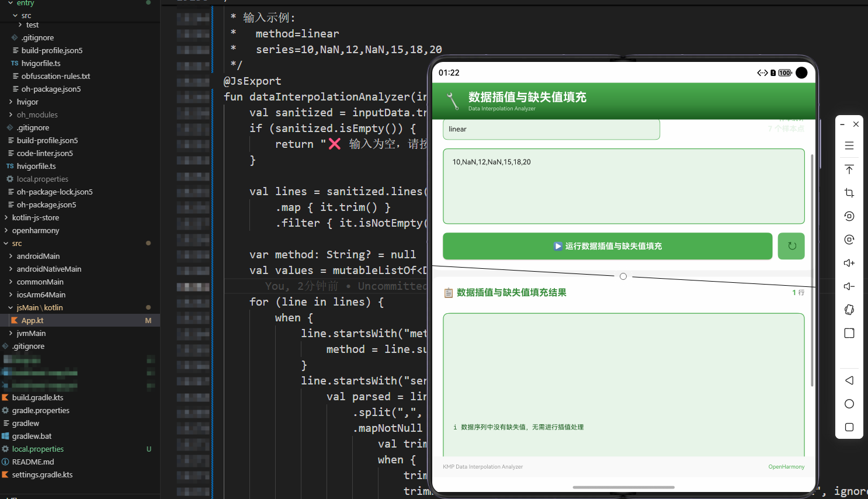Click the green reset refresh button
868x499 pixels.
click(x=791, y=246)
